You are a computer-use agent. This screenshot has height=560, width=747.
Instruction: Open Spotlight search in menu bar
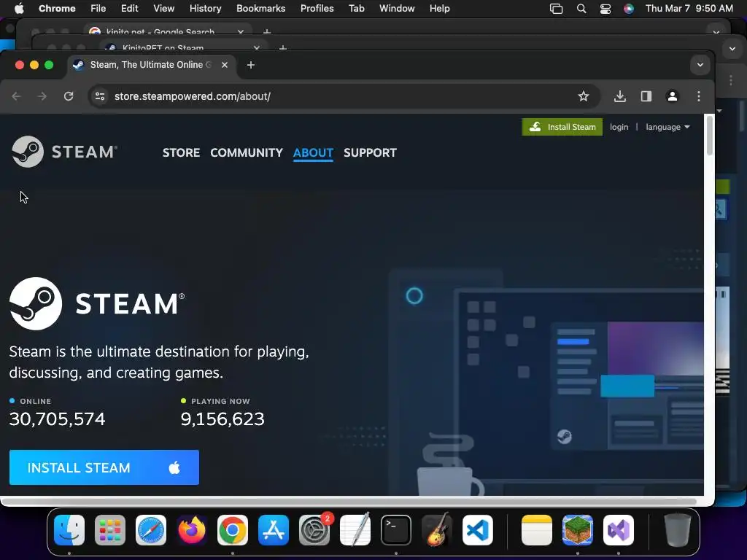pos(581,9)
